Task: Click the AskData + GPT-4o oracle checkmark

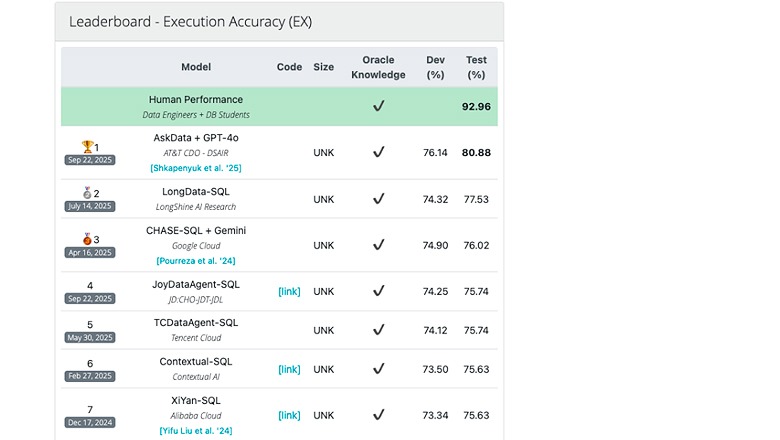Action: (x=378, y=153)
